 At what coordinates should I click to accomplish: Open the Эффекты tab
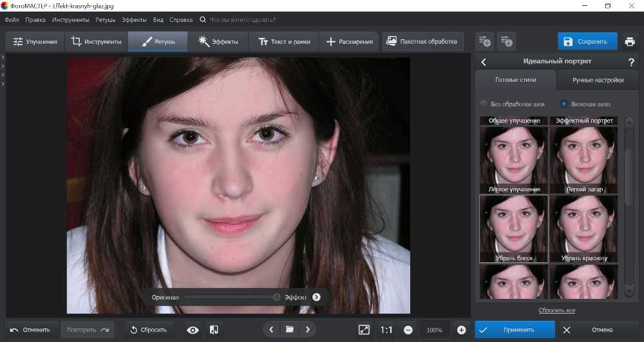(x=218, y=42)
